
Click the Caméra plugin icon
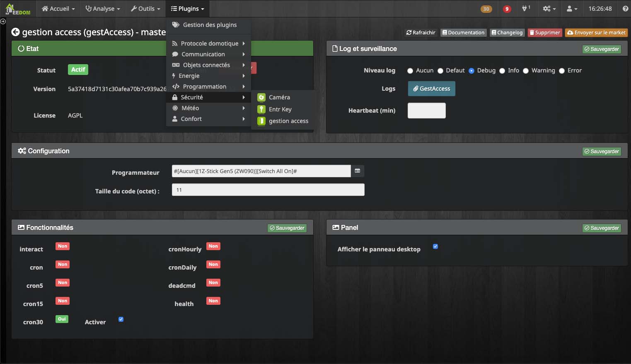click(261, 97)
